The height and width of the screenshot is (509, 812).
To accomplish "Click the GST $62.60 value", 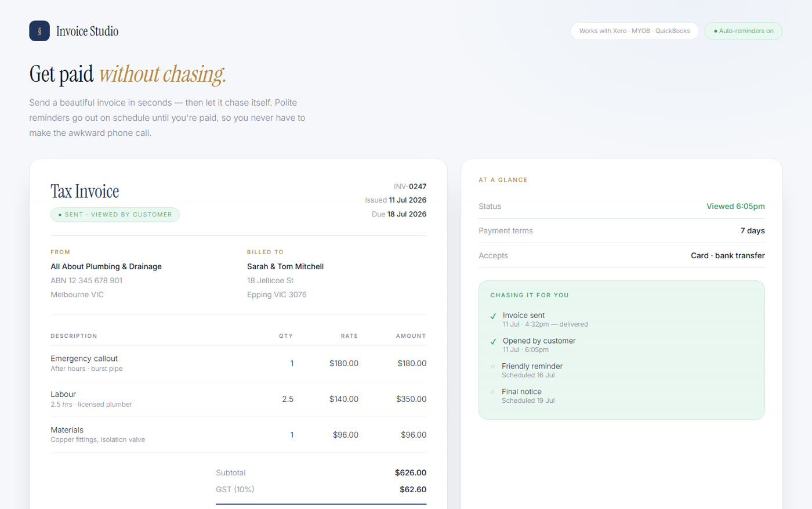I will pyautogui.click(x=413, y=489).
